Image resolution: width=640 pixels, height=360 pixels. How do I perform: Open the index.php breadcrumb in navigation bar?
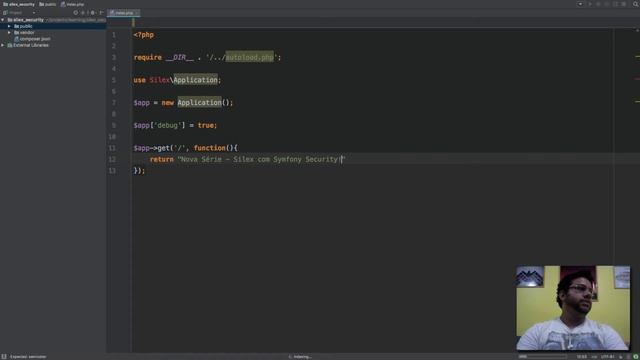[x=73, y=4]
